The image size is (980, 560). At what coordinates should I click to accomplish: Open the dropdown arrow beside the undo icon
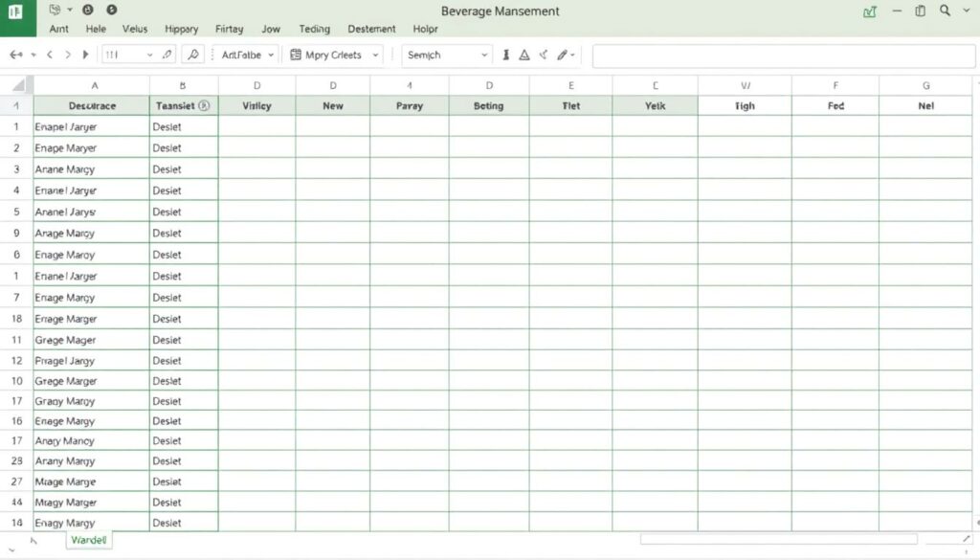point(33,55)
